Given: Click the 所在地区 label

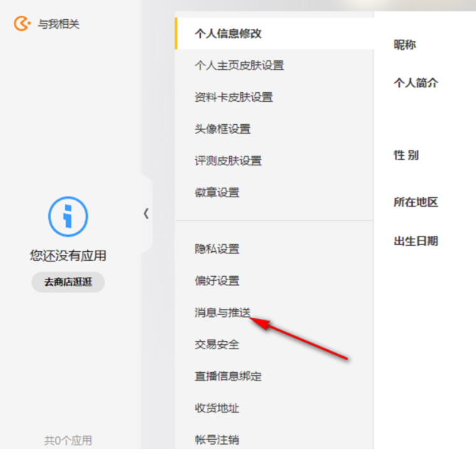Looking at the screenshot, I should [416, 202].
